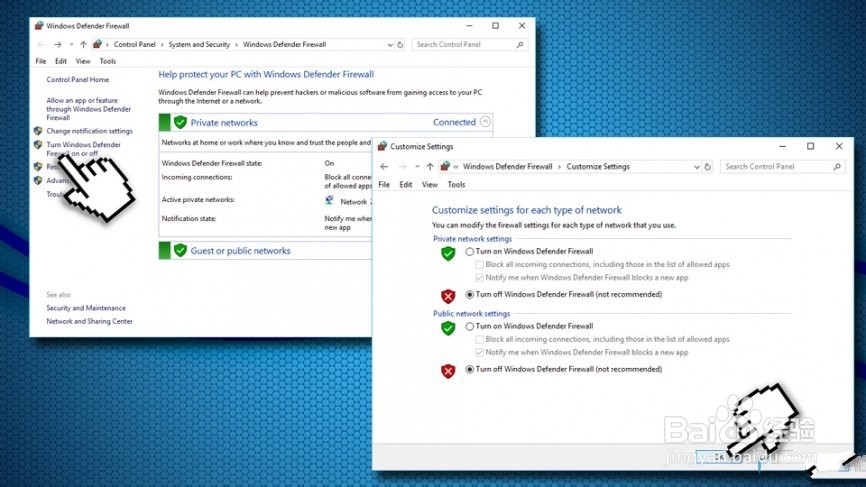Screen dimensions: 866x487
Task: Click shield icon beside Turn Windows Defender Firewall on or off
Action: pyautogui.click(x=38, y=145)
